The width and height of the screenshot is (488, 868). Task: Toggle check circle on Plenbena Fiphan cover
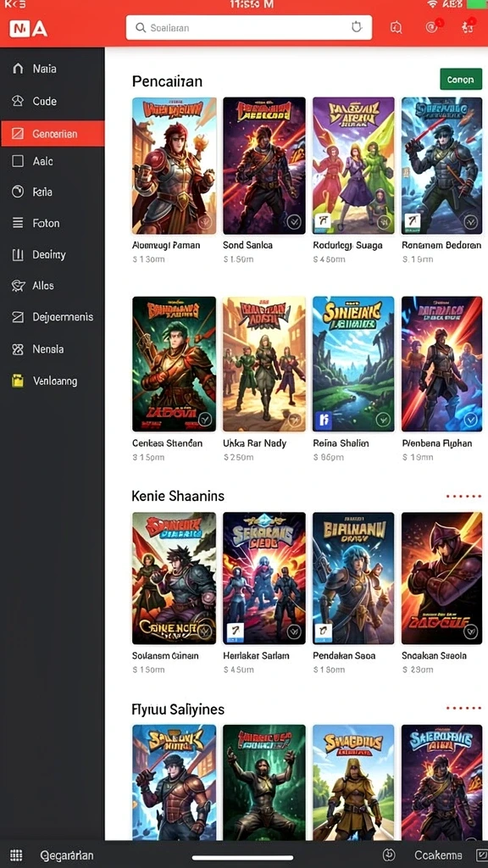click(471, 420)
